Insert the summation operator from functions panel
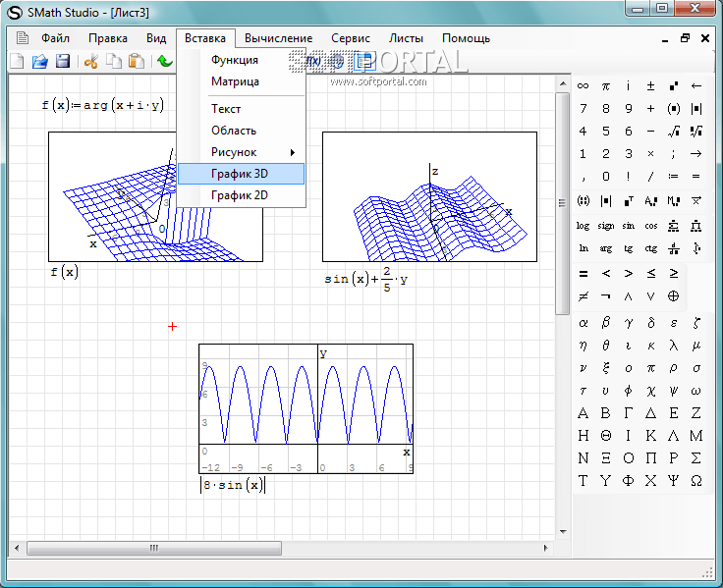Image resolution: width=723 pixels, height=588 pixels. point(674,225)
